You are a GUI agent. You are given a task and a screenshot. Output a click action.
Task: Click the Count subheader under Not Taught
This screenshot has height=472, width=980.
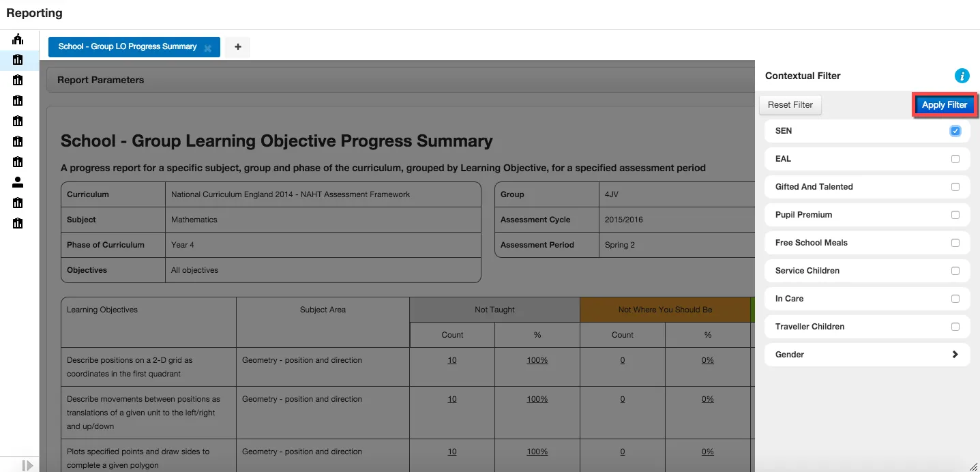pyautogui.click(x=452, y=335)
